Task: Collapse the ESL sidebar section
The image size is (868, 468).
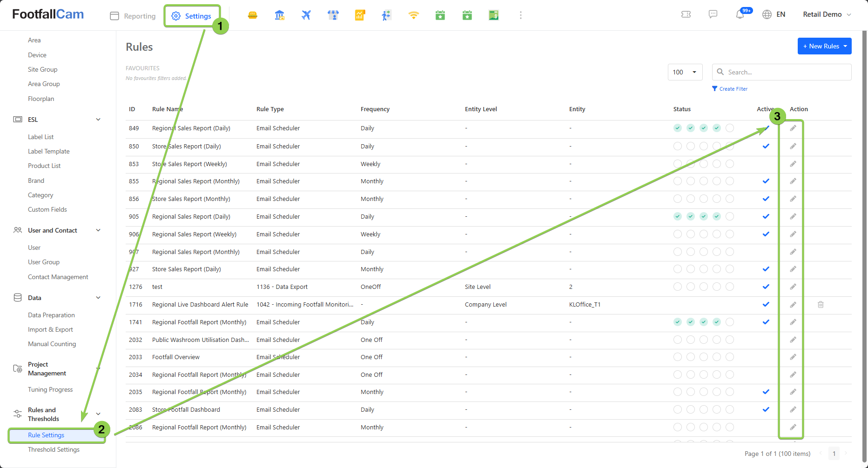Action: [98, 120]
